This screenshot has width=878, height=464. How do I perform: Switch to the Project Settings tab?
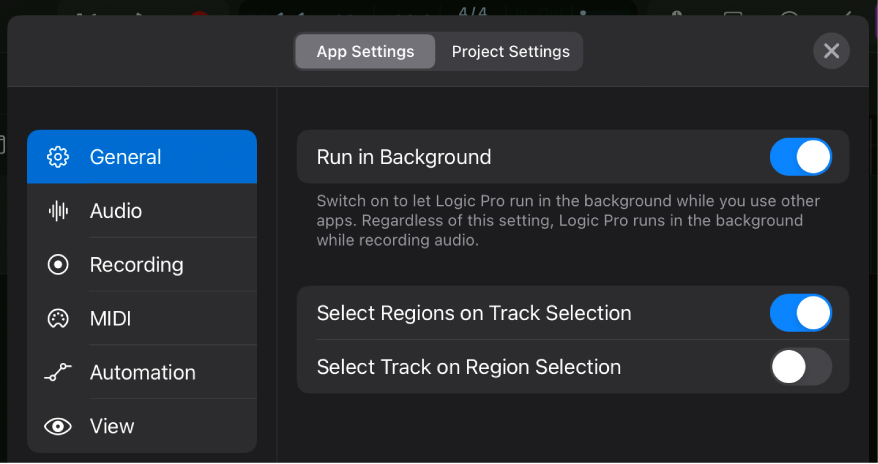[510, 52]
